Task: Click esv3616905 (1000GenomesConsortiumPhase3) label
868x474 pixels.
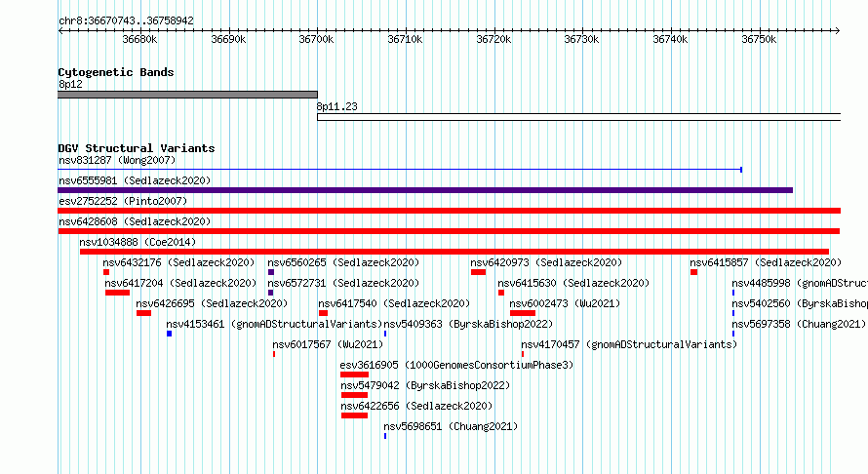Action: [x=456, y=365]
